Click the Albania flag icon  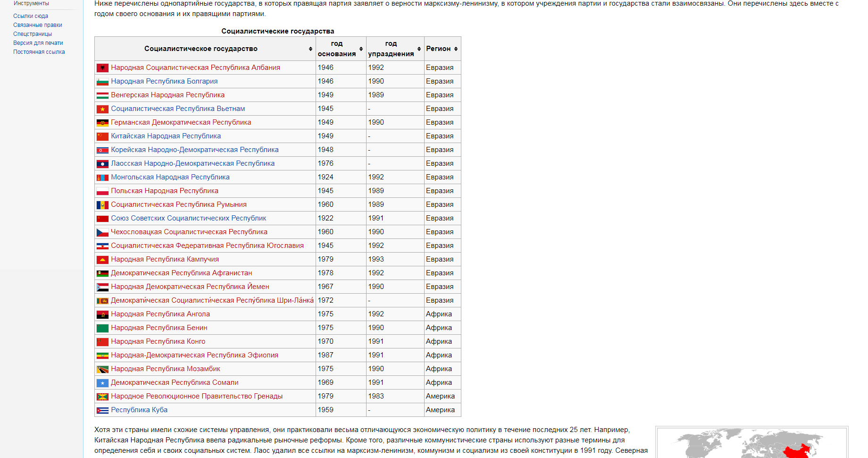tap(102, 68)
